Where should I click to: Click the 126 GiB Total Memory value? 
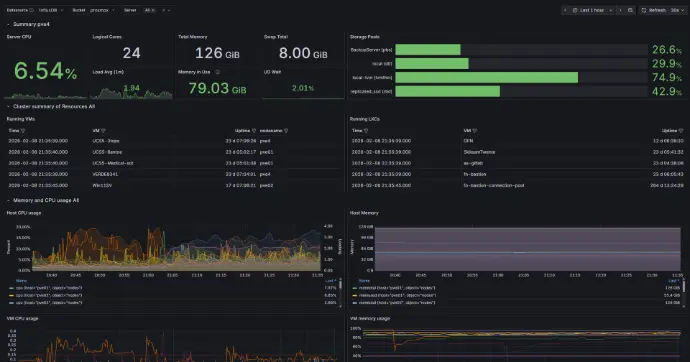(217, 53)
